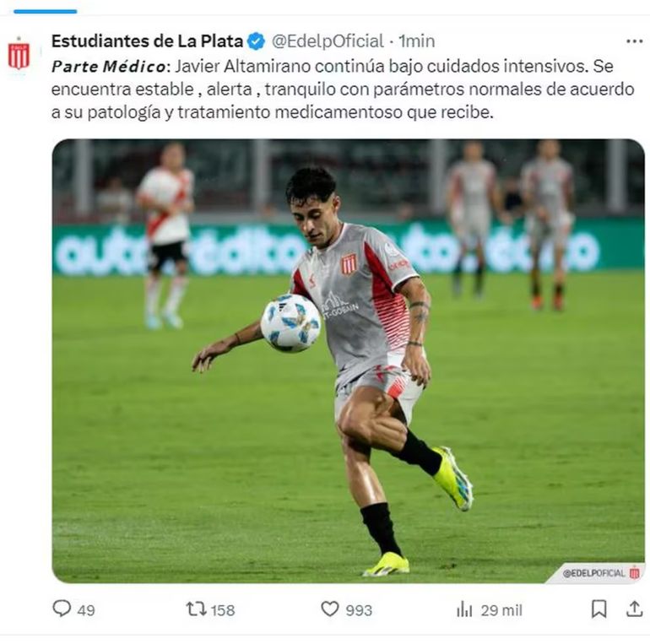
Task: Click the @EdelpOficial handle
Action: (x=328, y=41)
